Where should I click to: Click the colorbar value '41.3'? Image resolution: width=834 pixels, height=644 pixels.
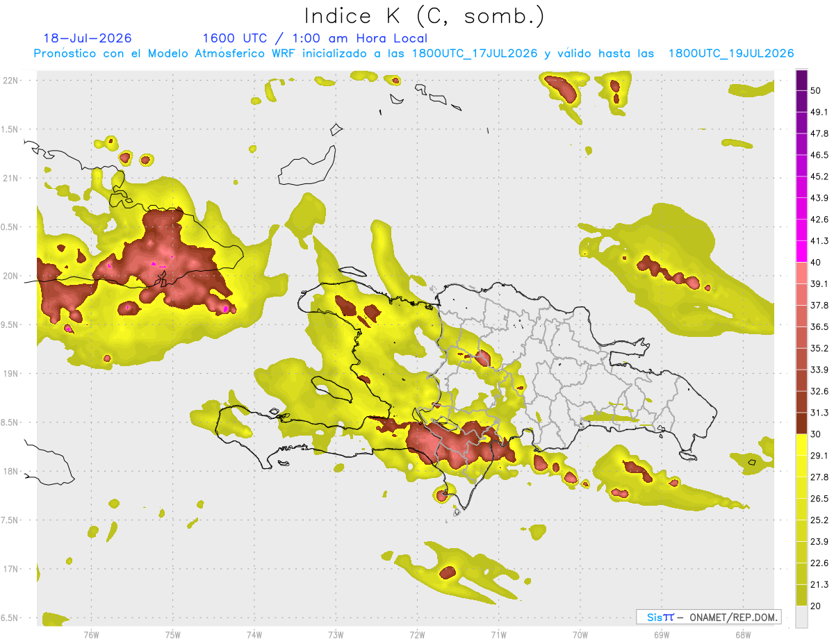click(820, 241)
